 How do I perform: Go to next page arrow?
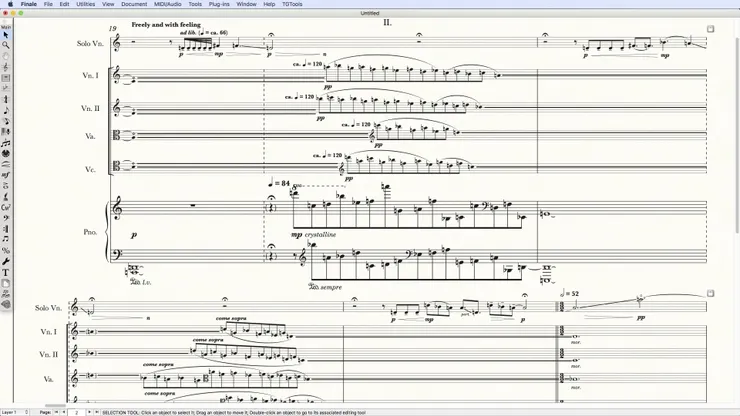(89, 412)
